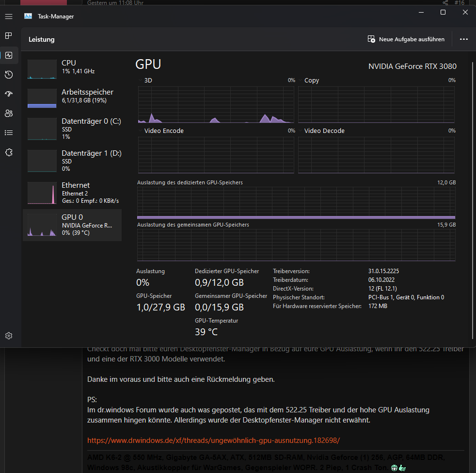This screenshot has height=473, width=476.
Task: Select Datenträger 0 (C:) entry
Action: [x=72, y=129]
